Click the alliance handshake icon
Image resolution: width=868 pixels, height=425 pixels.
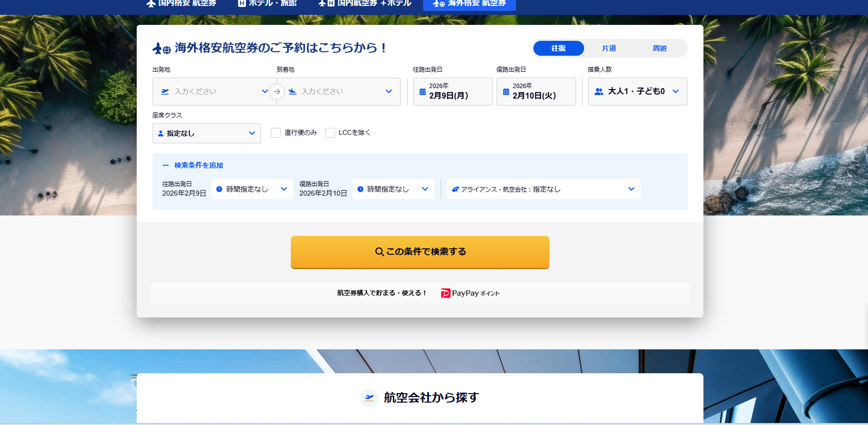pyautogui.click(x=455, y=189)
